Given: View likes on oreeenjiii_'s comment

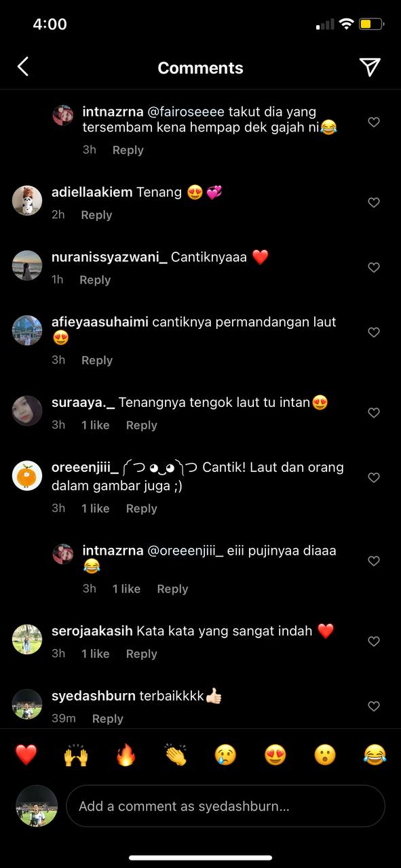Looking at the screenshot, I should click(96, 509).
